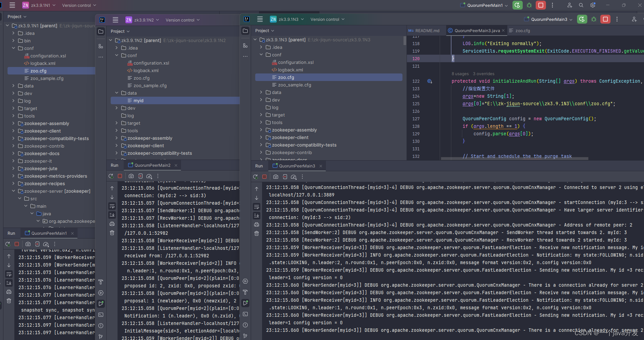
Task: Close QuorumPeerMain2 run tab
Action: pyautogui.click(x=176, y=165)
